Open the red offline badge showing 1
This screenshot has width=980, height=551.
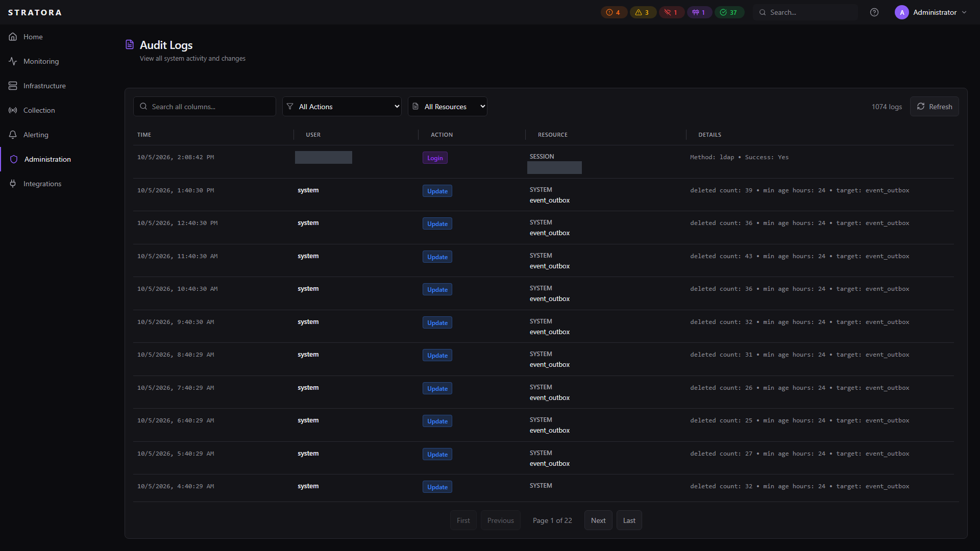click(x=671, y=12)
